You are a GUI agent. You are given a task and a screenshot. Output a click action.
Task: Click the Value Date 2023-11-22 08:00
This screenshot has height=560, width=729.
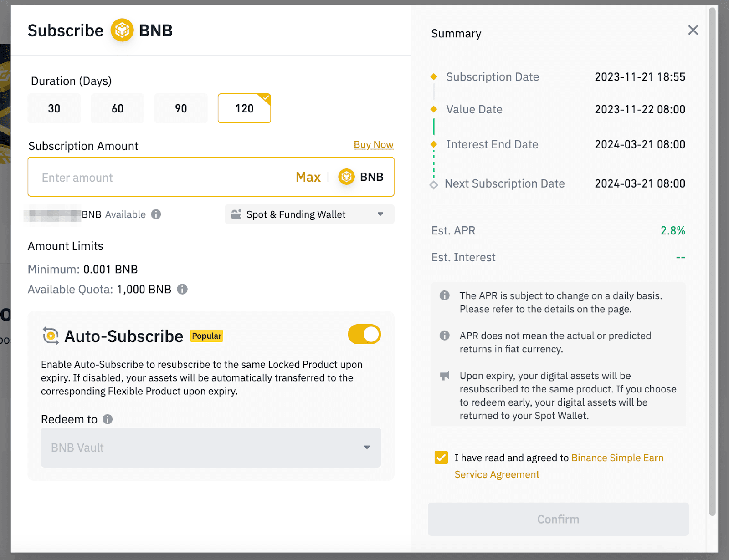click(x=640, y=109)
